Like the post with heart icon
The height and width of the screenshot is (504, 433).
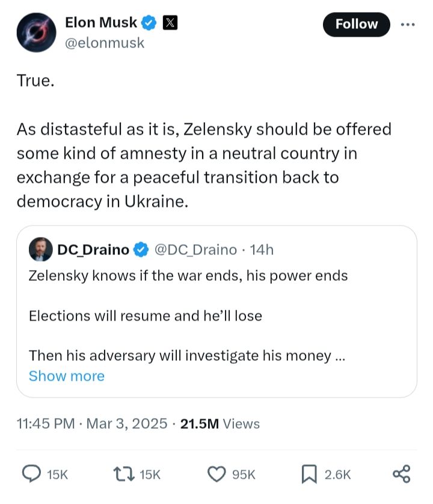216,475
